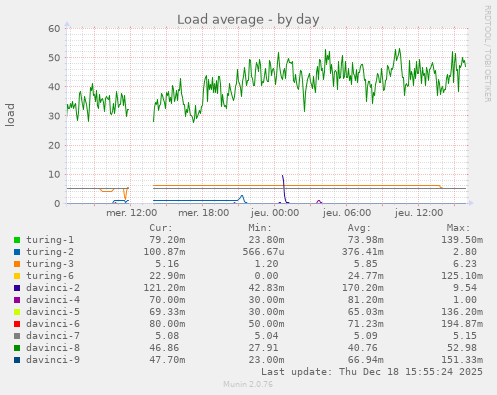497x395 pixels.
Task: Click davinci-8 min value 27.91
Action: (x=263, y=348)
